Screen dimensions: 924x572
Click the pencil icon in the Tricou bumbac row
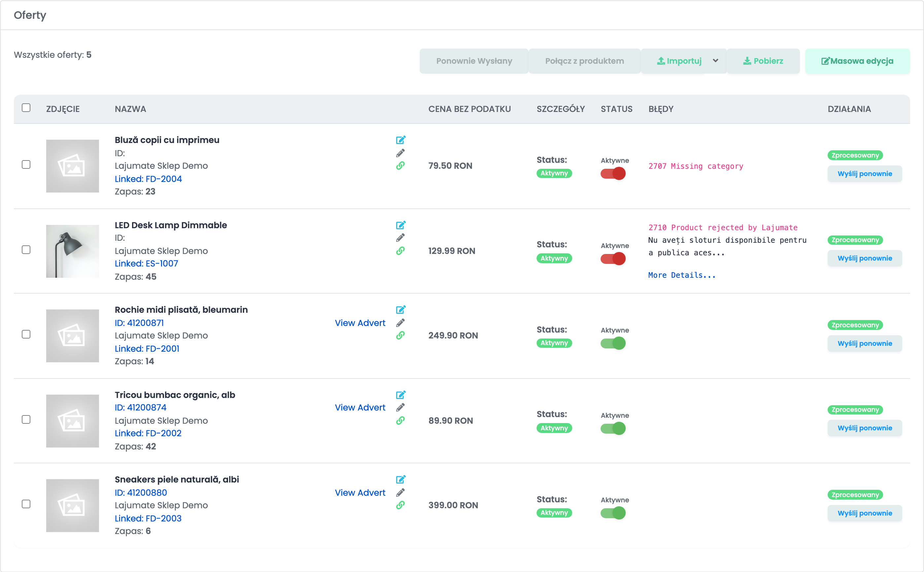(400, 408)
